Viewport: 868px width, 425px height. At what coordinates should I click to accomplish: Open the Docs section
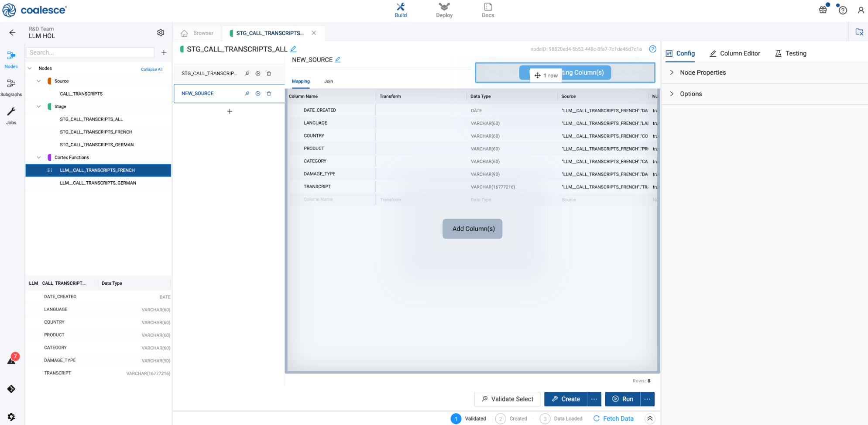[487, 10]
